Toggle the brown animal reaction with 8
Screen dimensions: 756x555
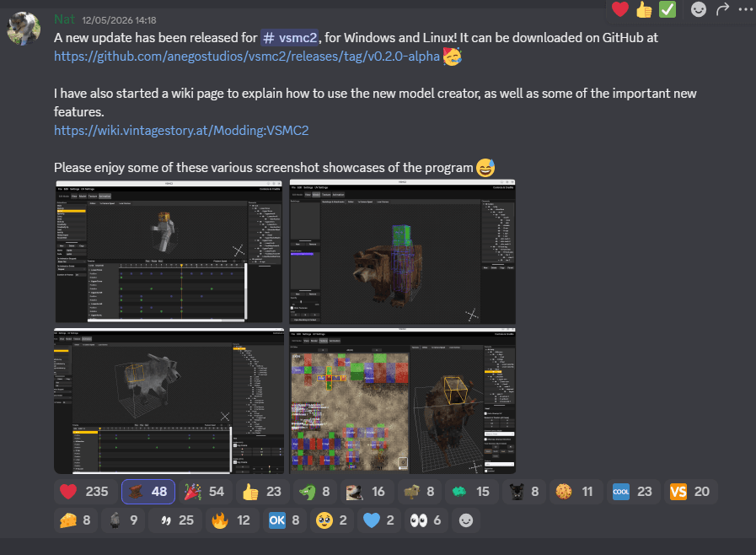419,492
